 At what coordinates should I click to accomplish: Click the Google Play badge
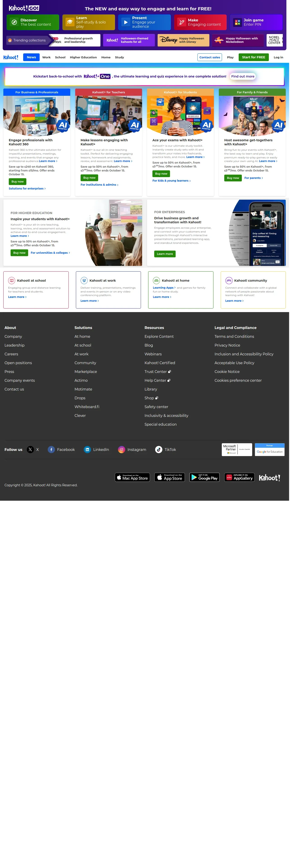204,477
